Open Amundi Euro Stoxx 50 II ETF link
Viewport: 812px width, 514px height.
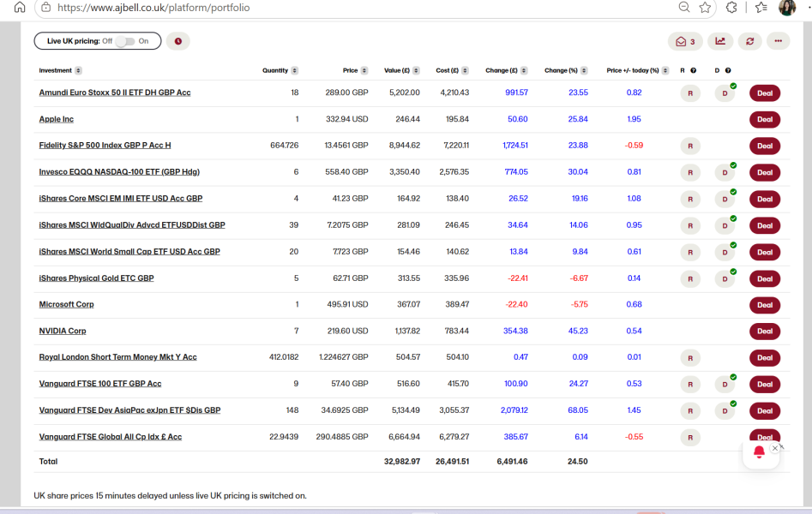115,93
